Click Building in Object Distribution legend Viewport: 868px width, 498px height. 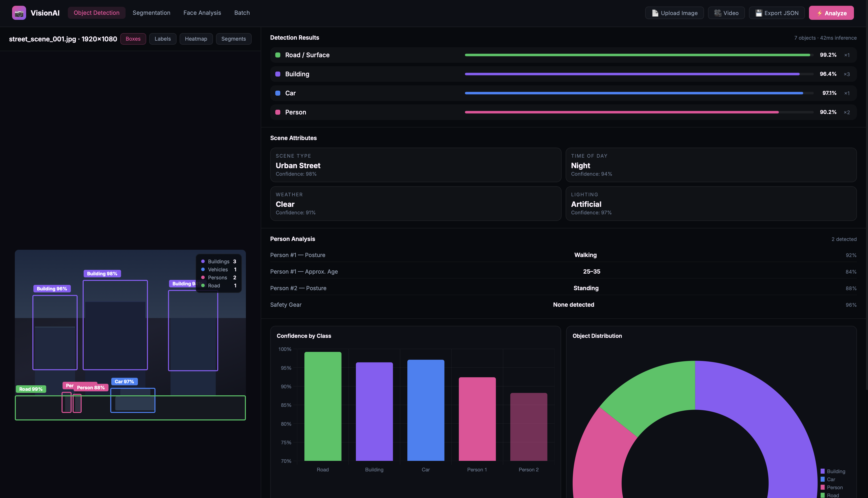(833, 471)
